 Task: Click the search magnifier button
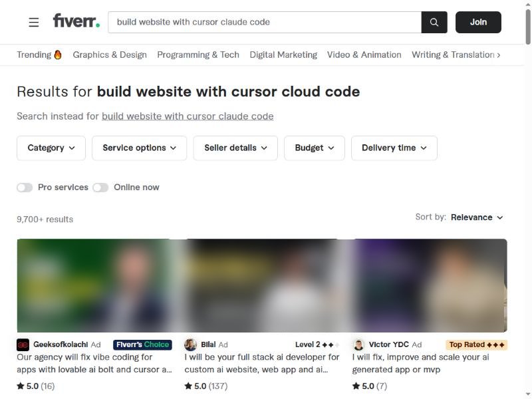pyautogui.click(x=434, y=23)
